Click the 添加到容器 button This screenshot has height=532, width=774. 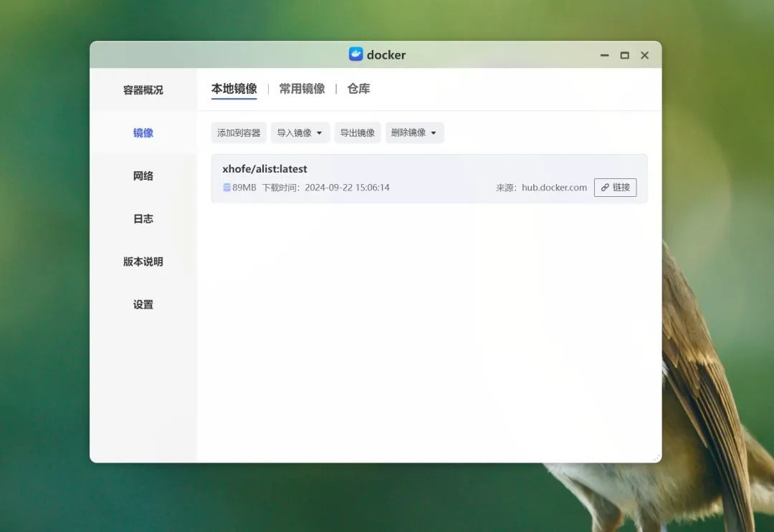(x=239, y=132)
